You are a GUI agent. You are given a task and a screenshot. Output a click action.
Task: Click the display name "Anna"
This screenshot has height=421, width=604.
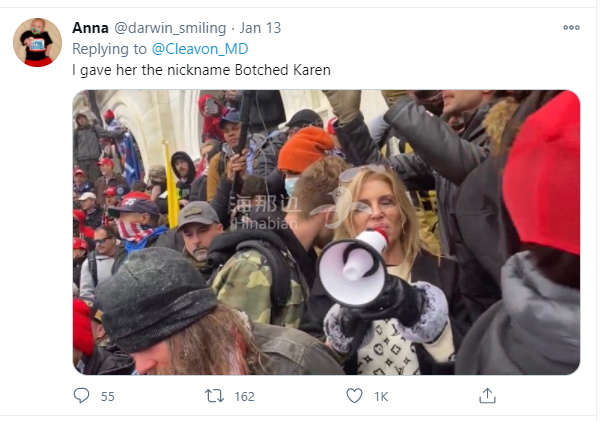91,27
